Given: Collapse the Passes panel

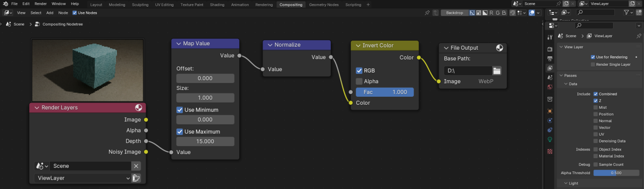Looking at the screenshot, I should click(561, 76).
